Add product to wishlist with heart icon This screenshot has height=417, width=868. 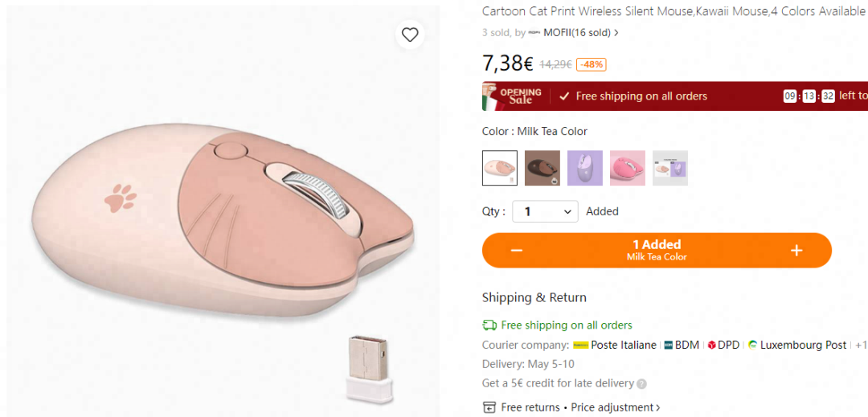click(410, 35)
